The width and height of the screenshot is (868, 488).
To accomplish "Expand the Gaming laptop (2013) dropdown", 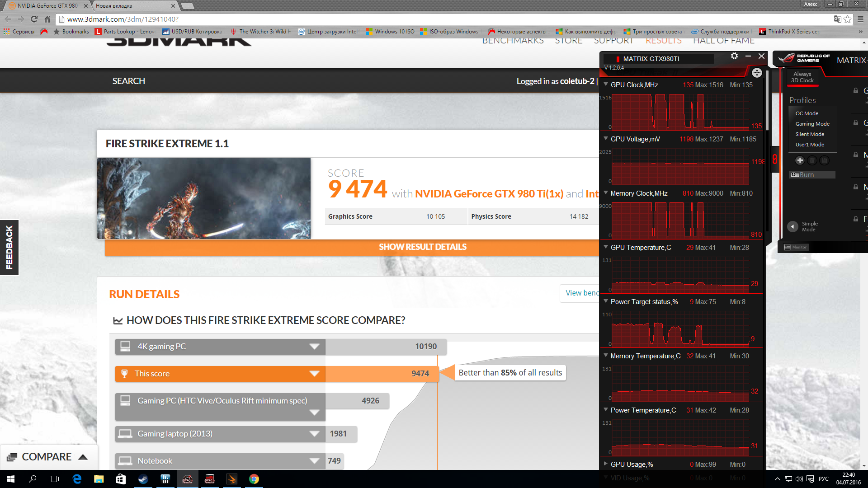I will tap(314, 434).
